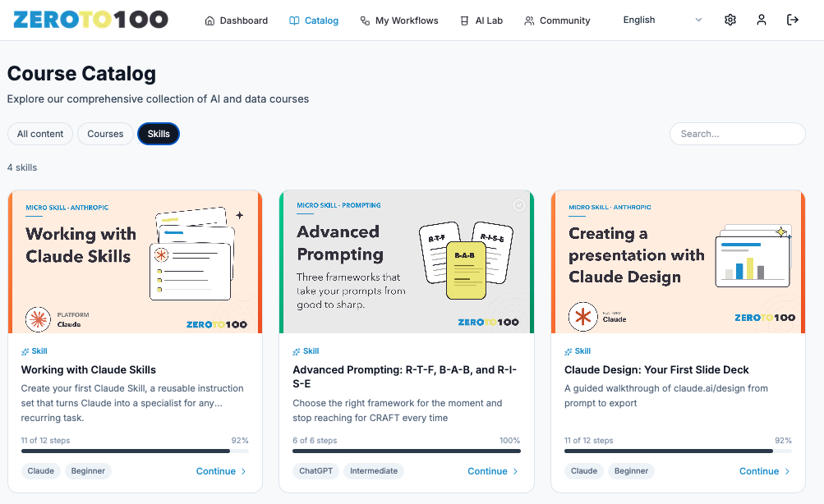This screenshot has width=824, height=504.
Task: Click 'Create your first Claude Skill' description
Action: pyautogui.click(x=132, y=403)
